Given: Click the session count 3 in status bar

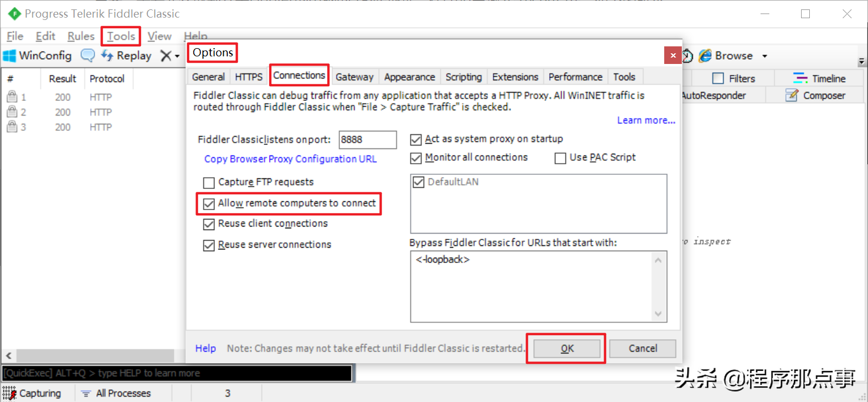Looking at the screenshot, I should [x=228, y=393].
